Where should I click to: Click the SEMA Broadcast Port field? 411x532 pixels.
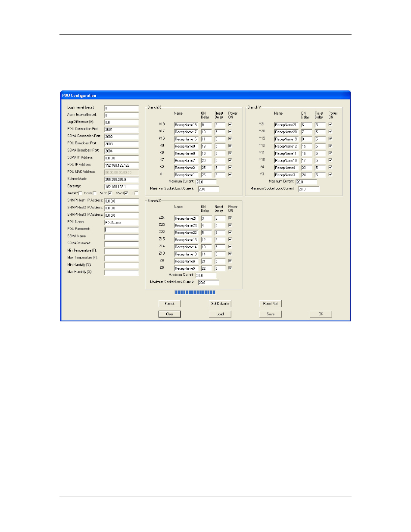point(121,151)
